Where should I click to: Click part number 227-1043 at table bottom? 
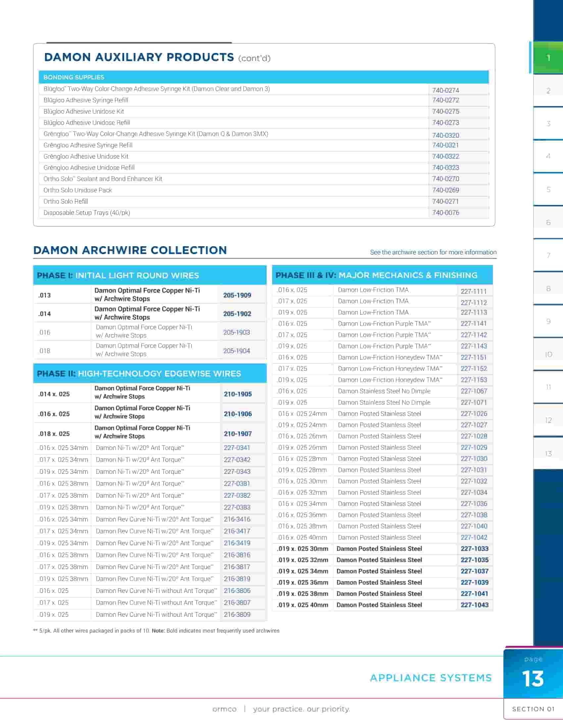tap(474, 605)
